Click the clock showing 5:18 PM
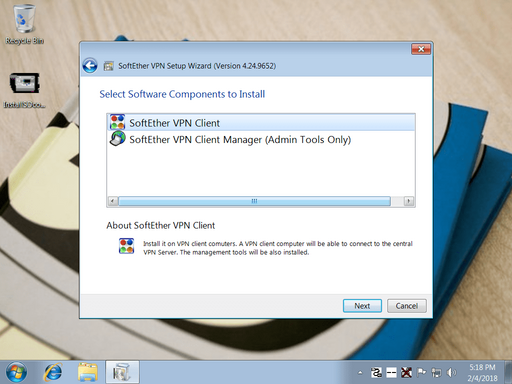Screen dimensions: 512x384 pyautogui.click(x=482, y=373)
